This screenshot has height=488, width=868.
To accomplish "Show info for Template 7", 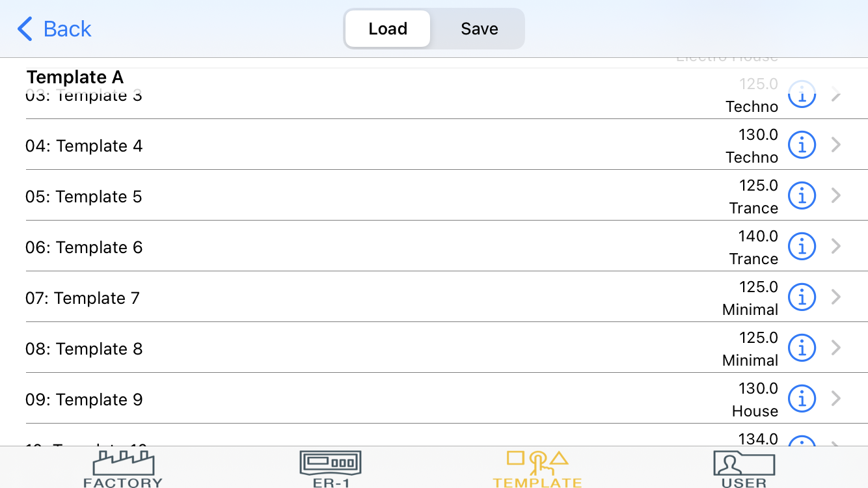I will [x=802, y=297].
